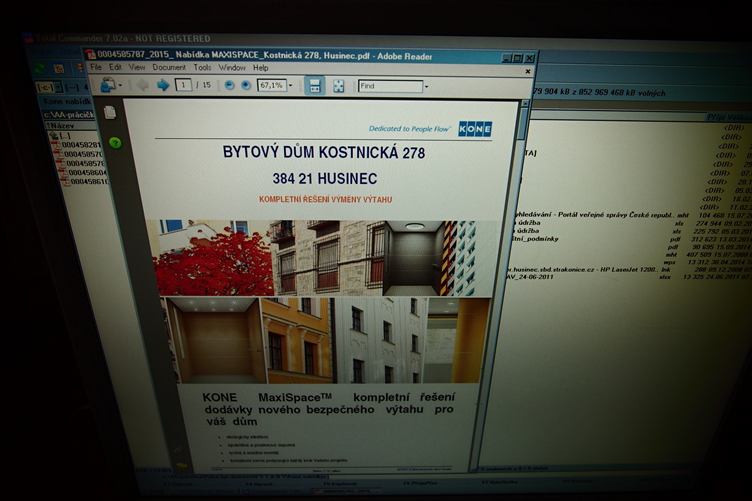Click inside the Find search box
The height and width of the screenshot is (501, 752).
click(390, 86)
